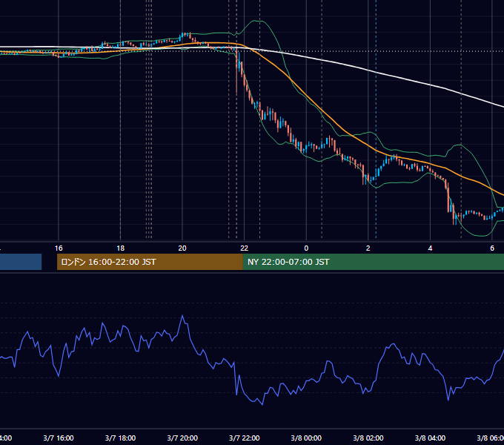Click the '3/7 16:00' date label on oscillator axis
This screenshot has height=445, width=504.
59,438
